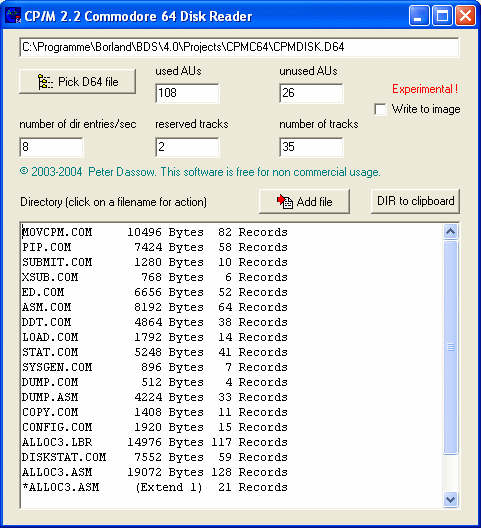Minimize the Disk Reader window
The height and width of the screenshot is (528, 481).
pyautogui.click(x=419, y=15)
